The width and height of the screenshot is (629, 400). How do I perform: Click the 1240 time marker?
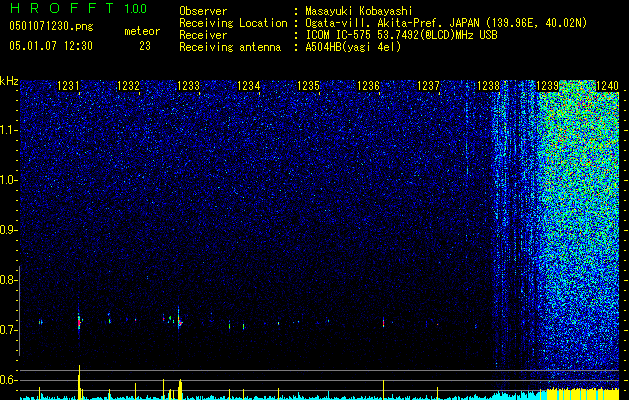point(608,86)
